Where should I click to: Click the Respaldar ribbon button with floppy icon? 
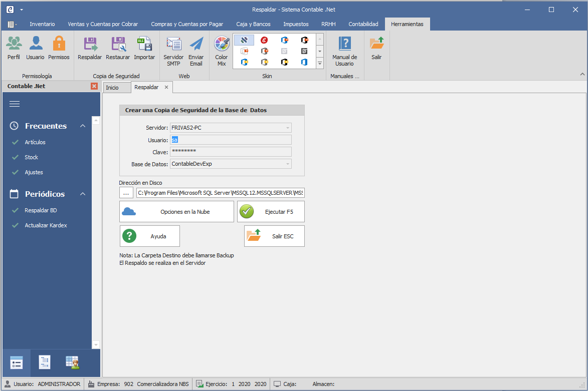coord(90,48)
